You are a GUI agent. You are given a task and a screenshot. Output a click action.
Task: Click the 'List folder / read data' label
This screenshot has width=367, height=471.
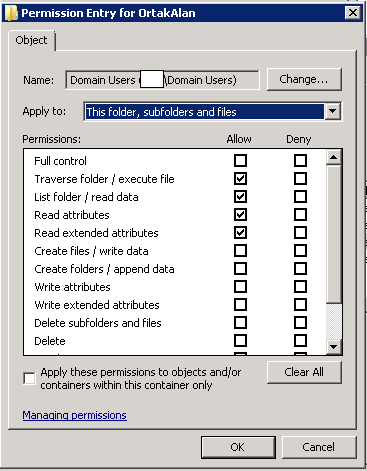coord(86,197)
